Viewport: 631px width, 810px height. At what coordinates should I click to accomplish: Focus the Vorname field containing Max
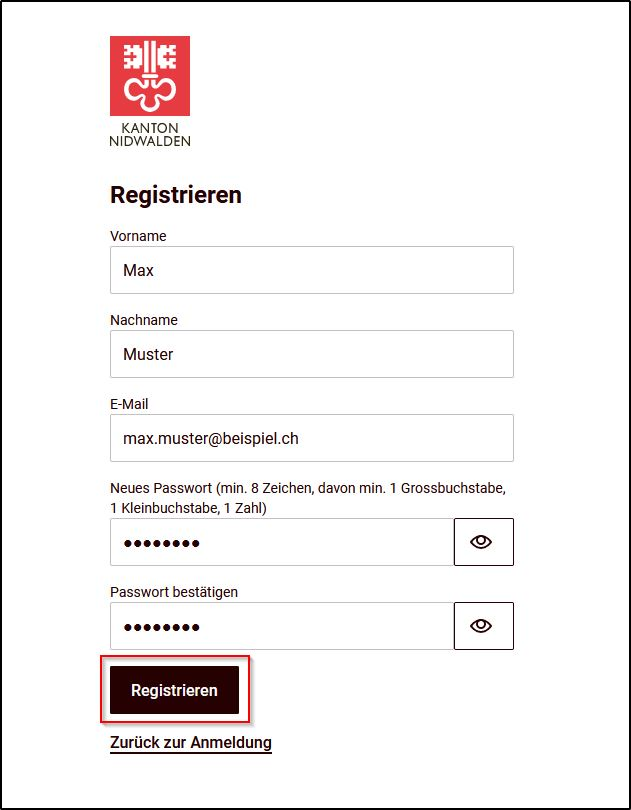tap(312, 270)
